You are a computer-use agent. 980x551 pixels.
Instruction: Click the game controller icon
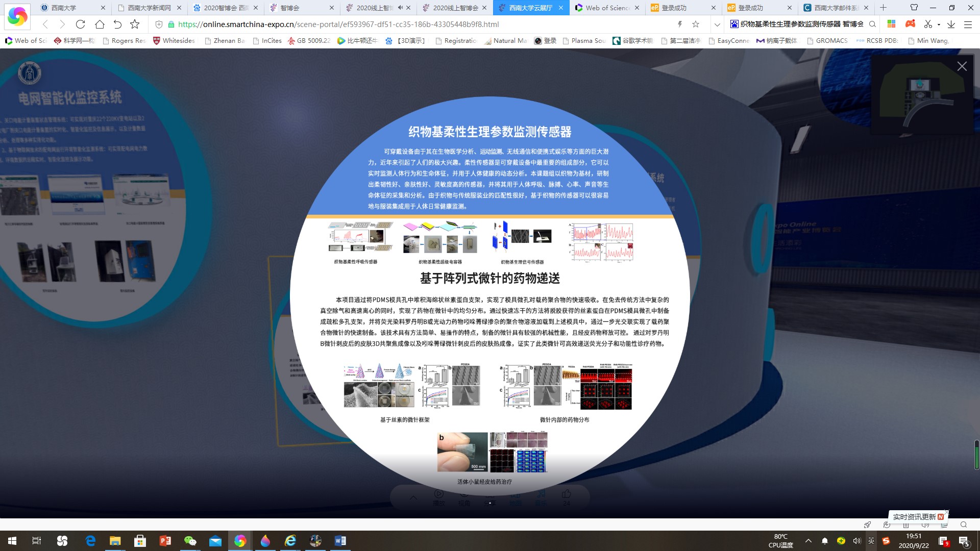coord(910,24)
